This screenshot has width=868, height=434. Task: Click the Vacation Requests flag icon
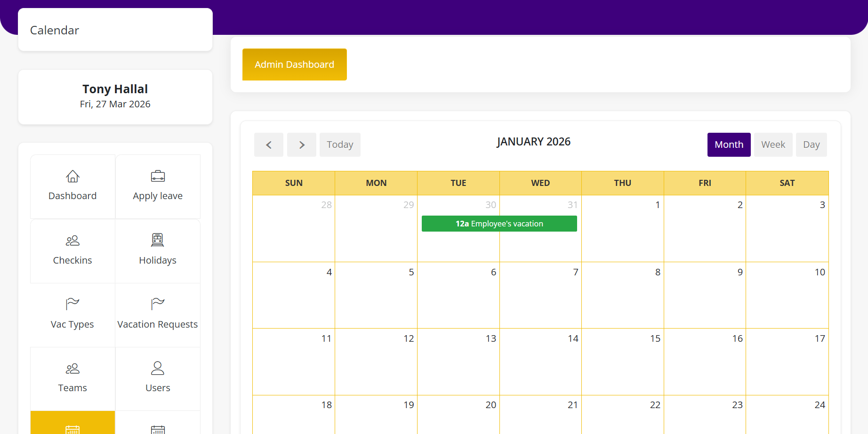[x=158, y=304]
